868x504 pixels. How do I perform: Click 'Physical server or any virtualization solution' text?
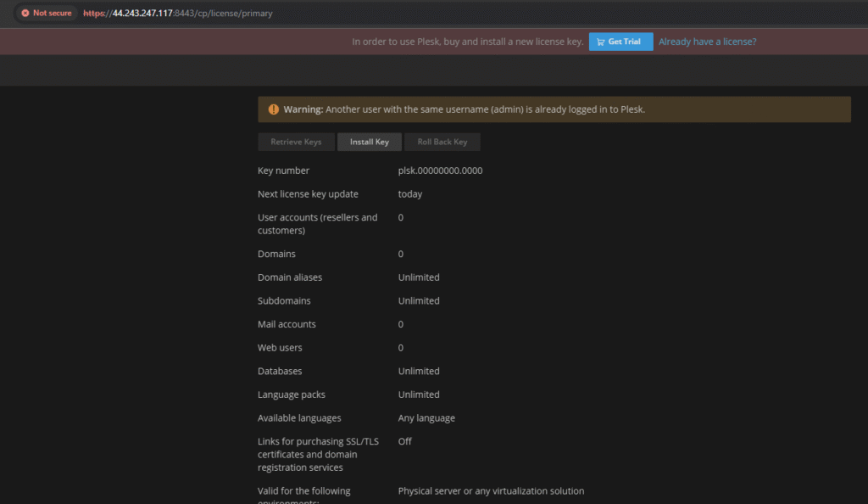click(491, 491)
